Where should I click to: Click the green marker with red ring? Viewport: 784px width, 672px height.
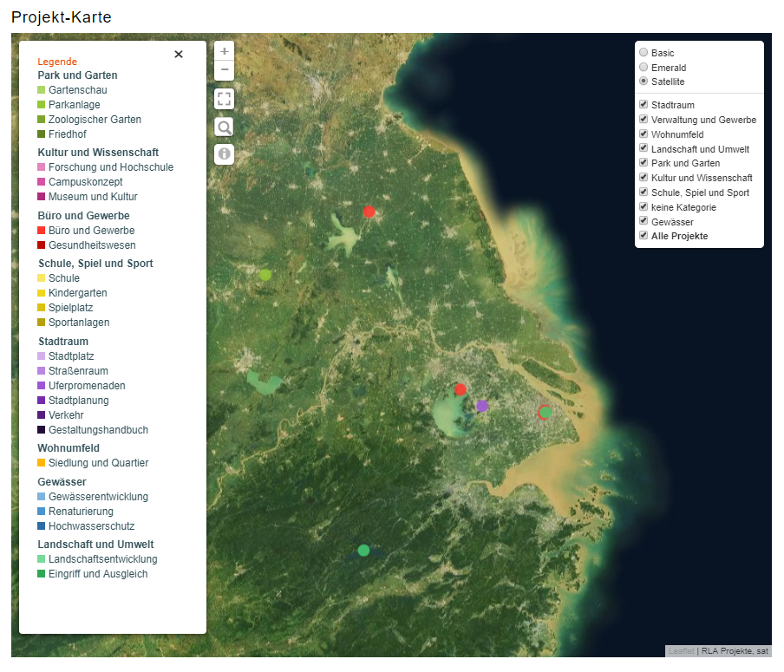545,413
